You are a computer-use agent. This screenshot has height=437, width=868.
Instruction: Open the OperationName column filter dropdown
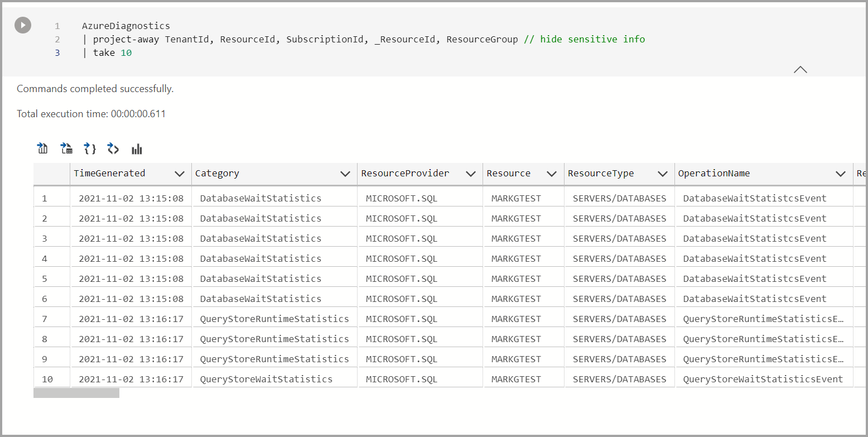click(841, 174)
